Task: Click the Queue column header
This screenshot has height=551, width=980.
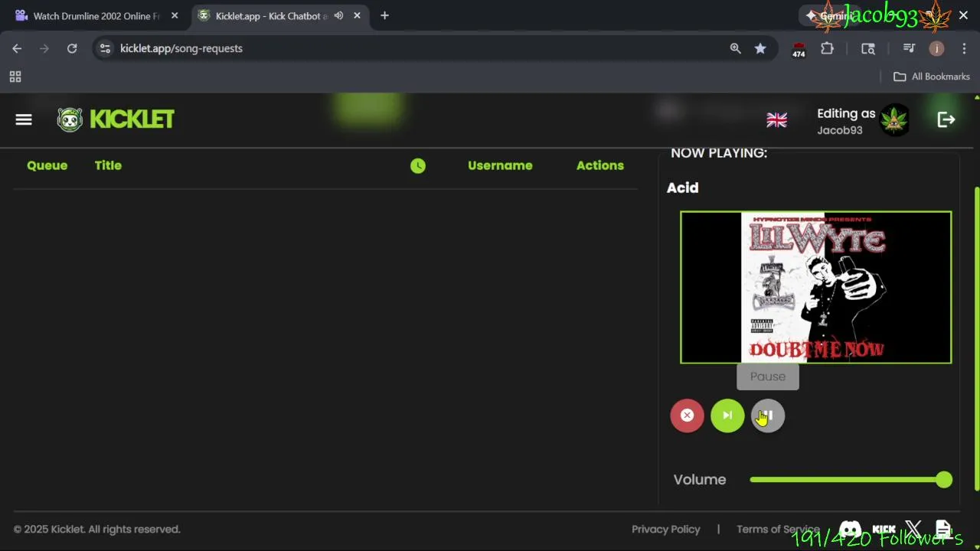Action: (x=47, y=165)
